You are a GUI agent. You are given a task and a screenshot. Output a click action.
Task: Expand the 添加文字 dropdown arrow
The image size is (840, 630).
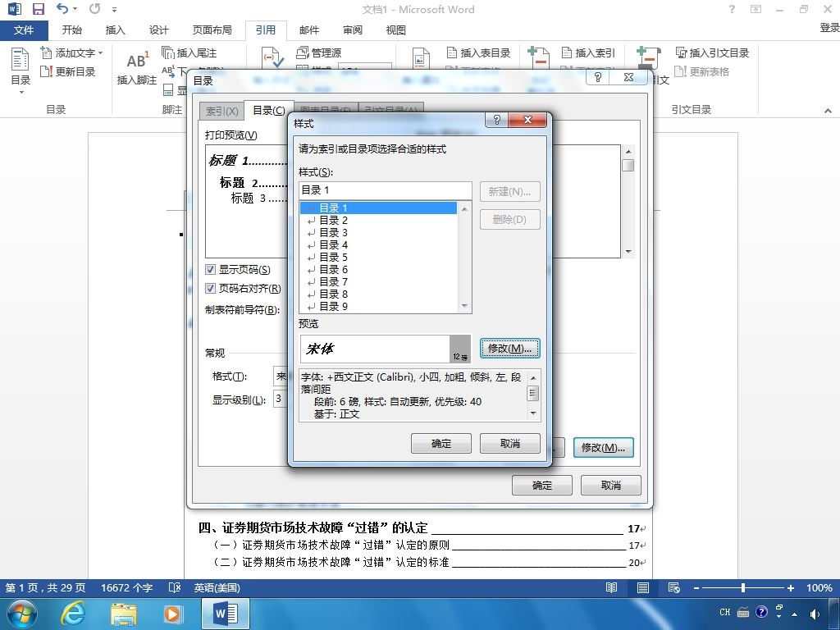coord(100,52)
